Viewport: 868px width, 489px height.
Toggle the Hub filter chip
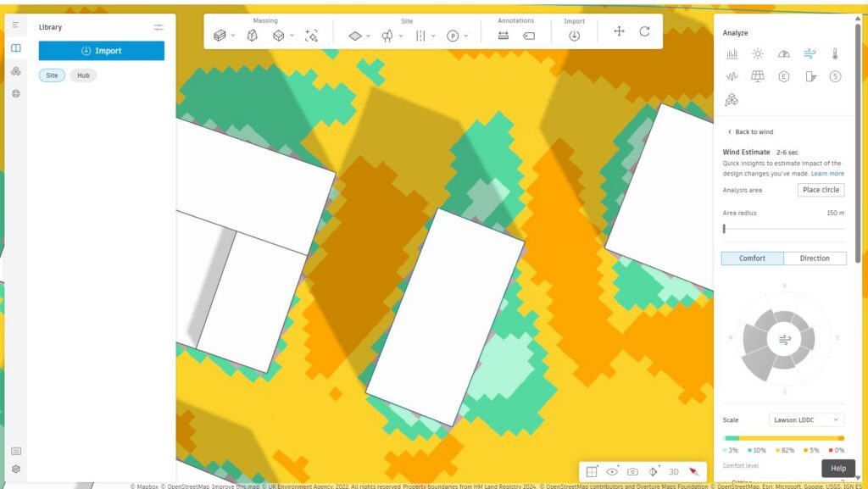[x=83, y=75]
